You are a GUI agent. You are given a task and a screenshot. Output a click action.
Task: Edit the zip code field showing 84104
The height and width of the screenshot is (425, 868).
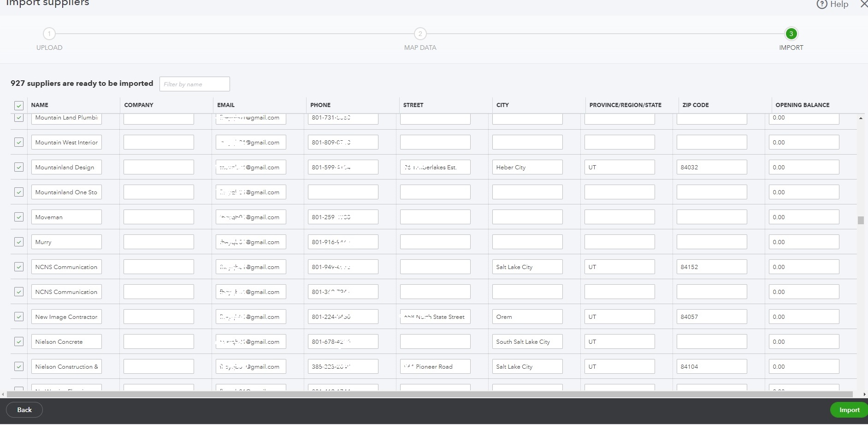(x=712, y=366)
